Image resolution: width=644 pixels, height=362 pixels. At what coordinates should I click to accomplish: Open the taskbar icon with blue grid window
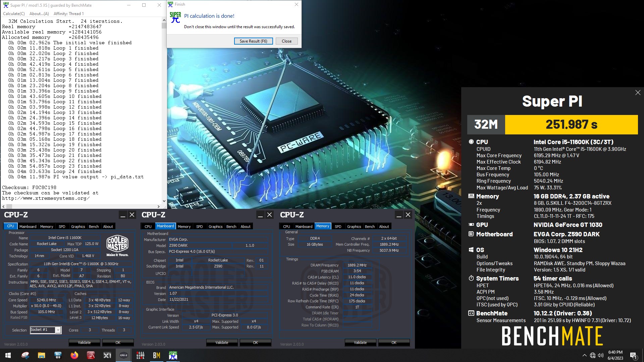click(x=58, y=355)
